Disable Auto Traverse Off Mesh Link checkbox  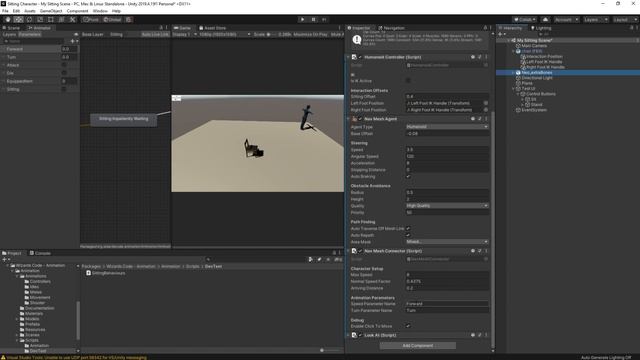coord(408,229)
